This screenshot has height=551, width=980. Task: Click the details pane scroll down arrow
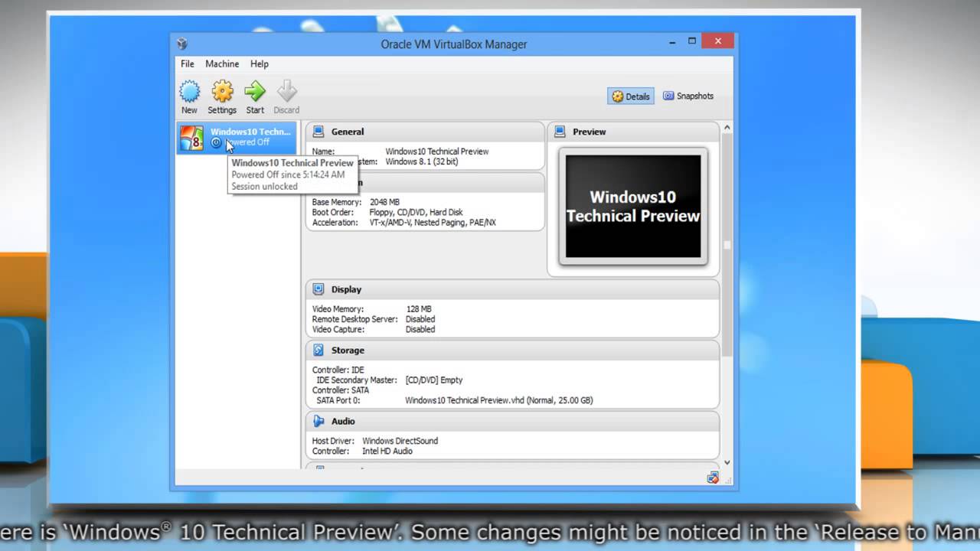[x=727, y=463]
